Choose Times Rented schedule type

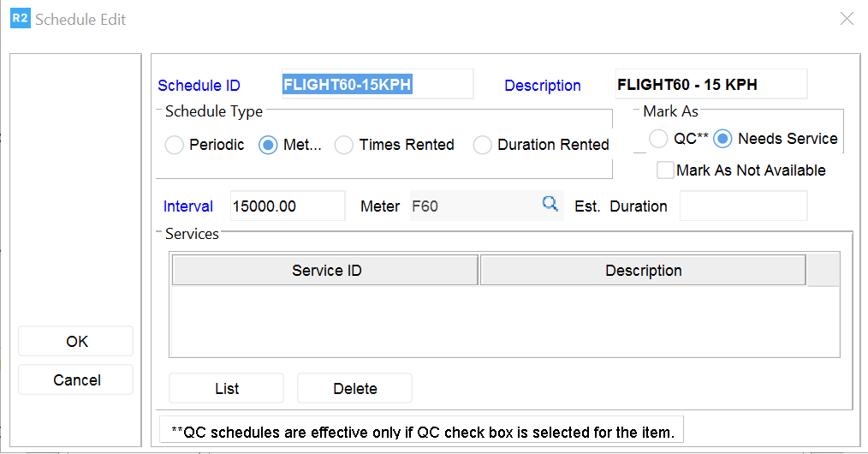(x=344, y=145)
